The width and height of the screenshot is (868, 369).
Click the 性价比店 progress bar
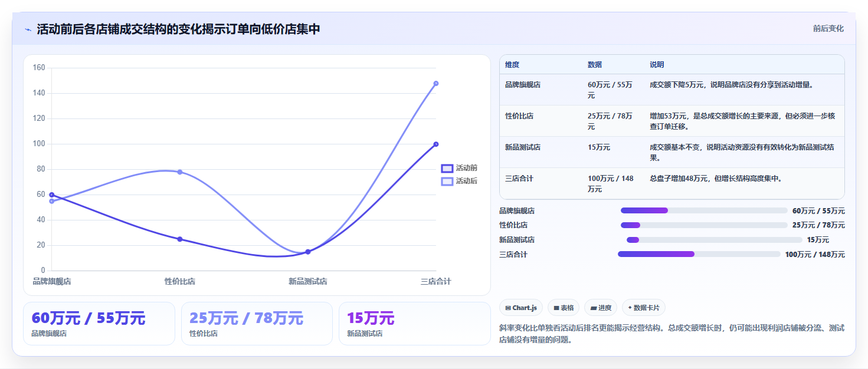(704, 225)
